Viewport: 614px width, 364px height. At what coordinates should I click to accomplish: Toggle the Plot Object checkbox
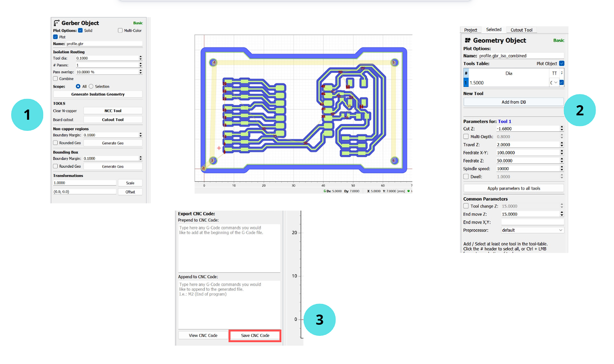562,63
